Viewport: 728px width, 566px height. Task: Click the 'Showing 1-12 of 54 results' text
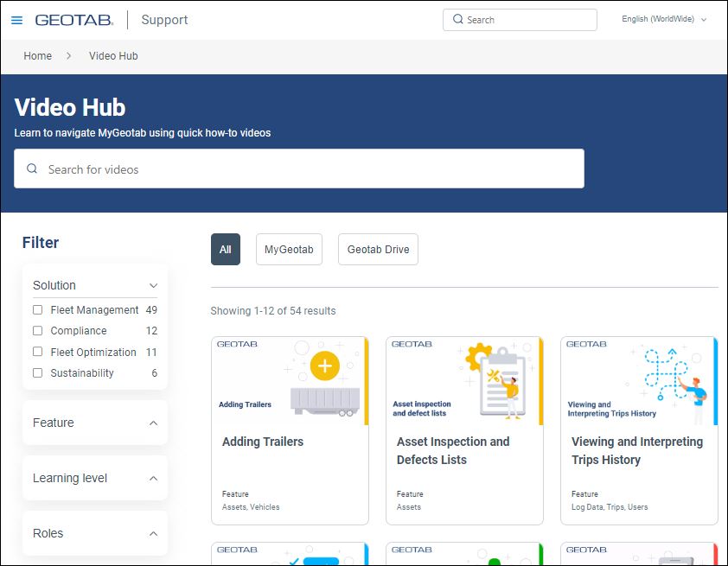pos(273,311)
